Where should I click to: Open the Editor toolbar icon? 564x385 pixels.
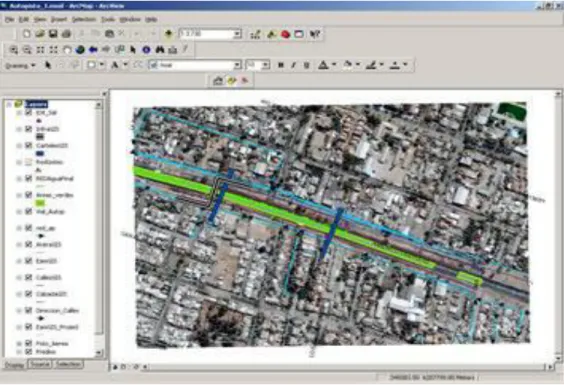pos(255,34)
